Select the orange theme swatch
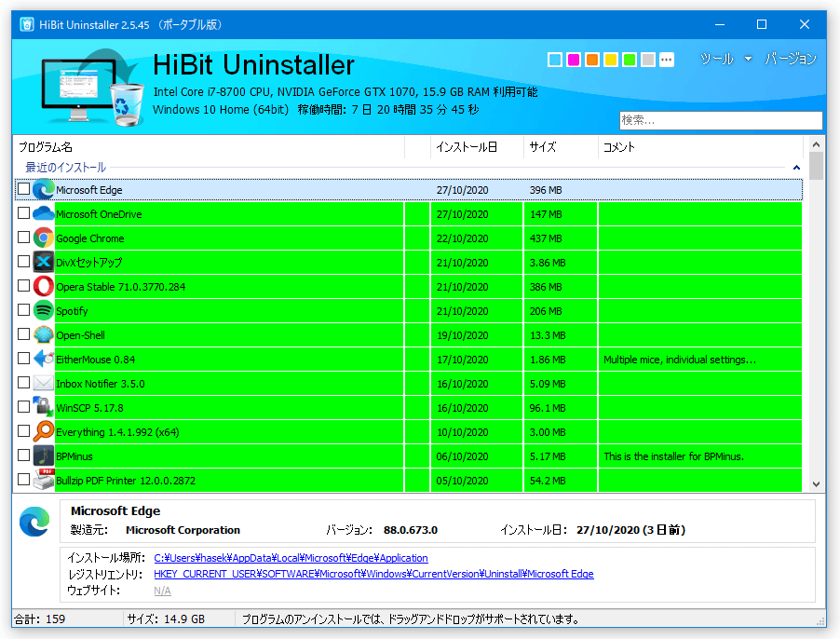Image resolution: width=840 pixels, height=639 pixels. click(x=592, y=60)
